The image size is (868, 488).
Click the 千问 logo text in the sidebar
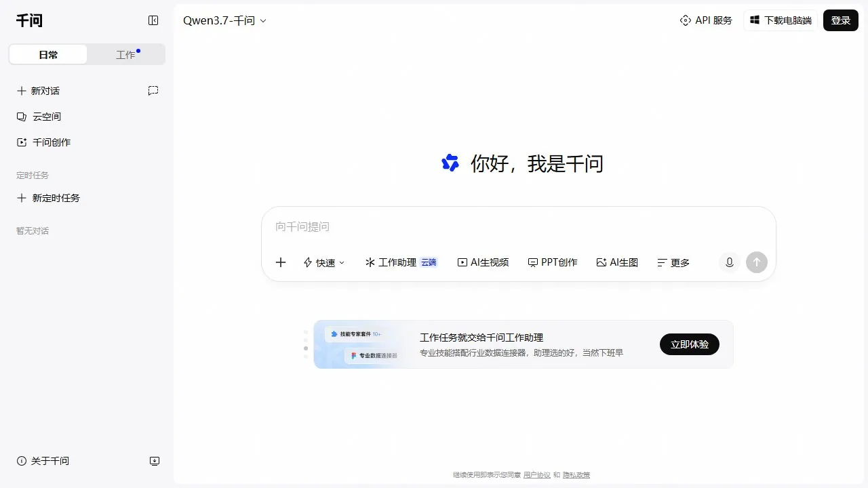click(x=29, y=20)
